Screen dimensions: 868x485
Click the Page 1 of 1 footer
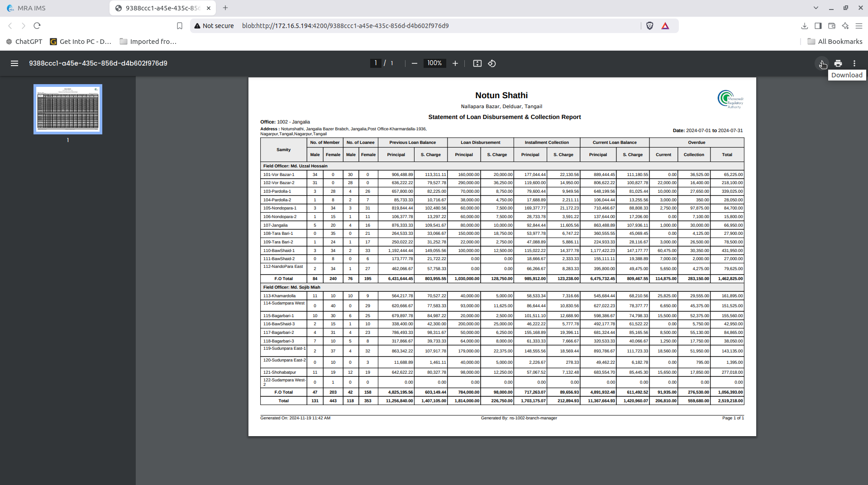pyautogui.click(x=733, y=418)
